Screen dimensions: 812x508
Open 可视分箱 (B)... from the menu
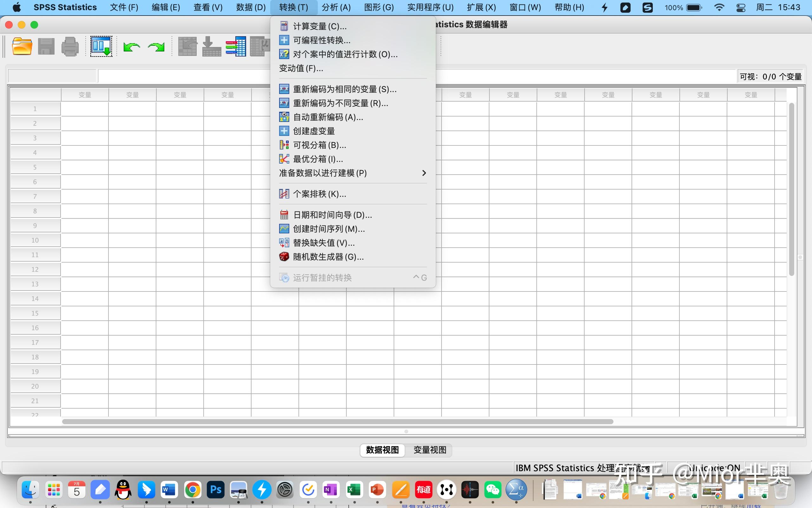coord(353,145)
